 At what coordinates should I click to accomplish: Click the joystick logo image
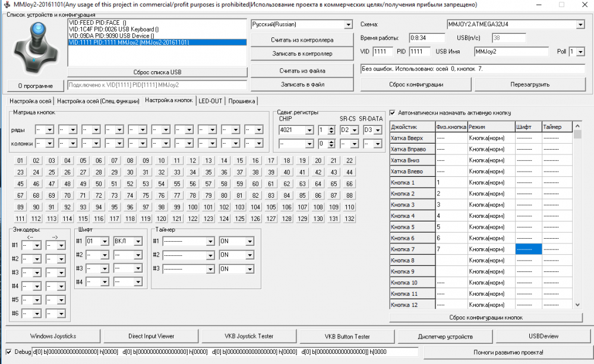click(34, 46)
